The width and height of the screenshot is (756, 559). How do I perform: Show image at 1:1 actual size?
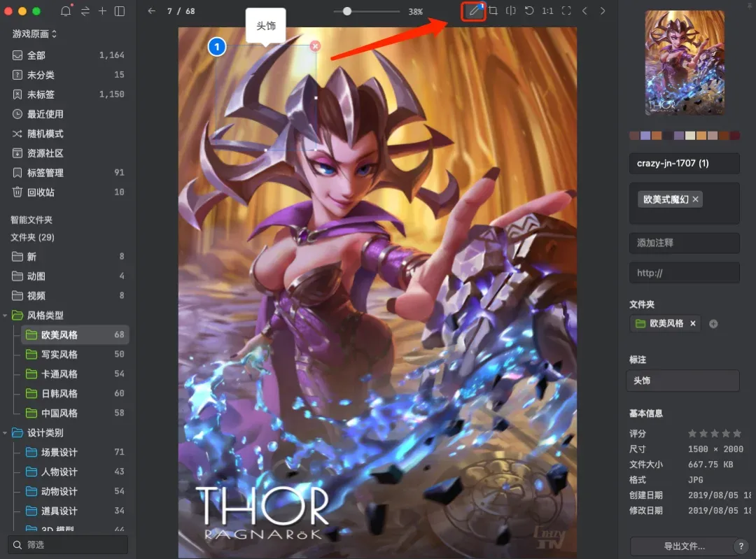pos(547,10)
